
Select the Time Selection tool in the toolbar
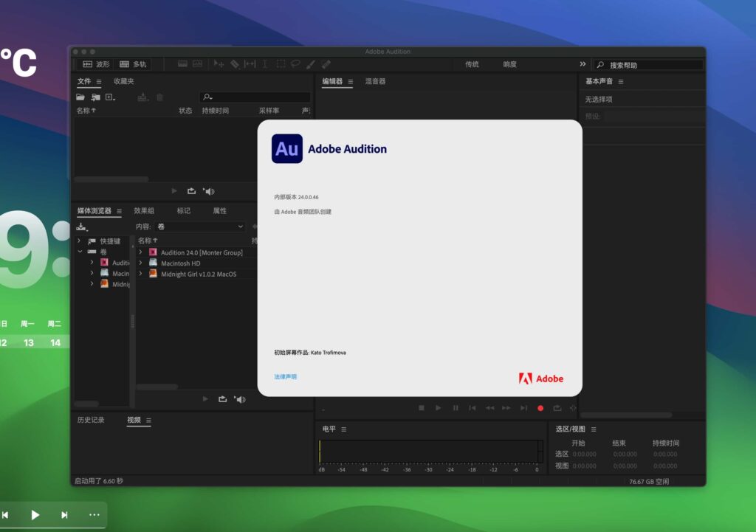pos(264,64)
